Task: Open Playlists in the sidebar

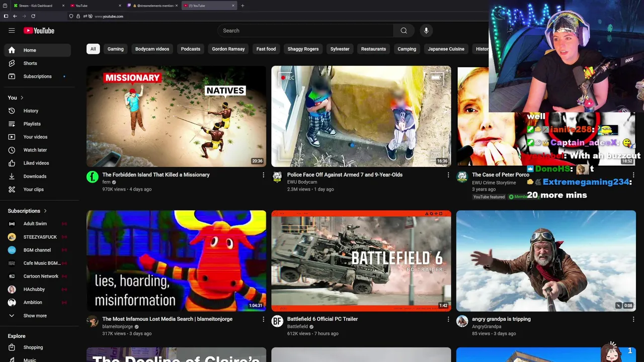Action: pyautogui.click(x=37, y=124)
